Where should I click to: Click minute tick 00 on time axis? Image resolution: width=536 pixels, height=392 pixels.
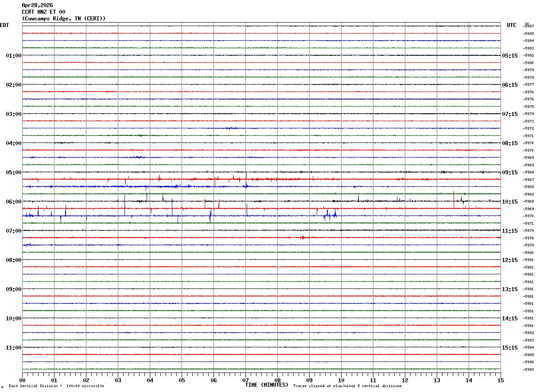click(x=22, y=380)
